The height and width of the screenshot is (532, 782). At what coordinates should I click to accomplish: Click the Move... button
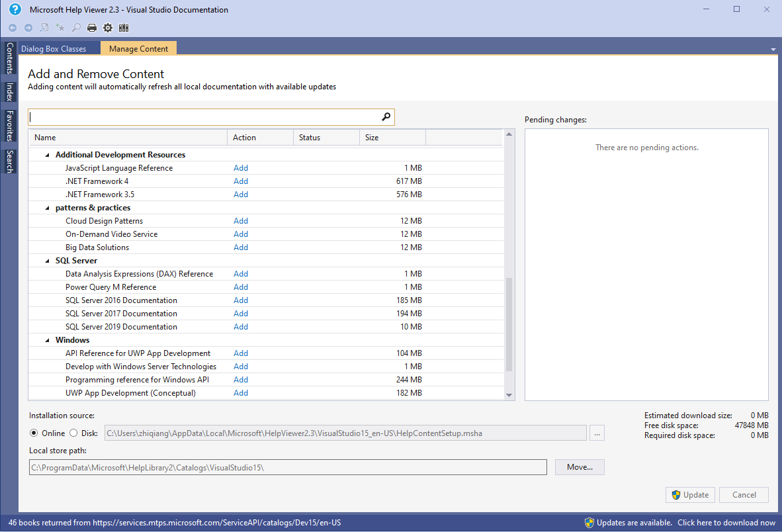[x=580, y=467]
